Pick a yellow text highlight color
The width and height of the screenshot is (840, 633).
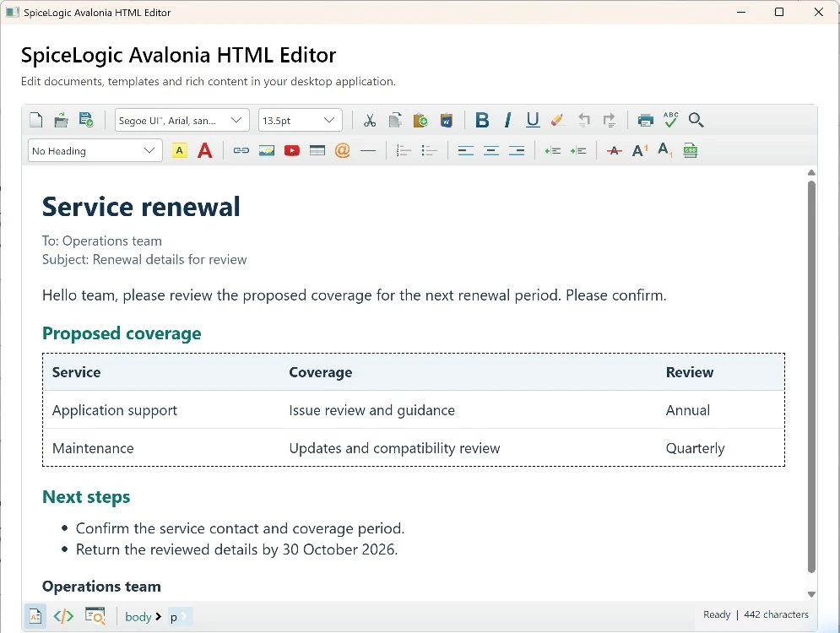pyautogui.click(x=180, y=150)
